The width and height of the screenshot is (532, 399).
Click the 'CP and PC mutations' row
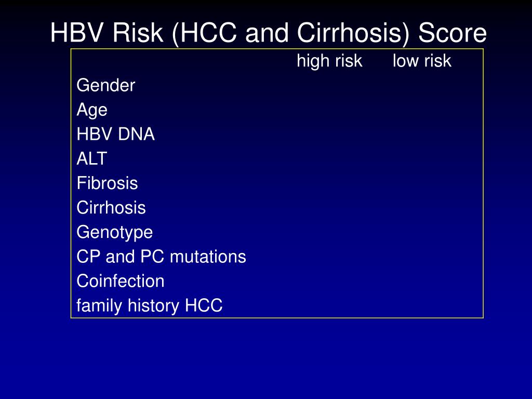tap(161, 257)
